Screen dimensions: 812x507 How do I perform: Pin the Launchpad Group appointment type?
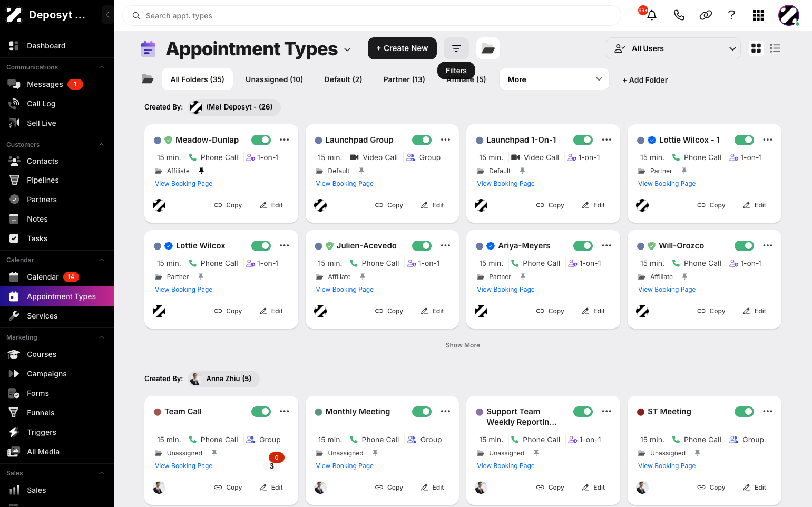pyautogui.click(x=361, y=171)
